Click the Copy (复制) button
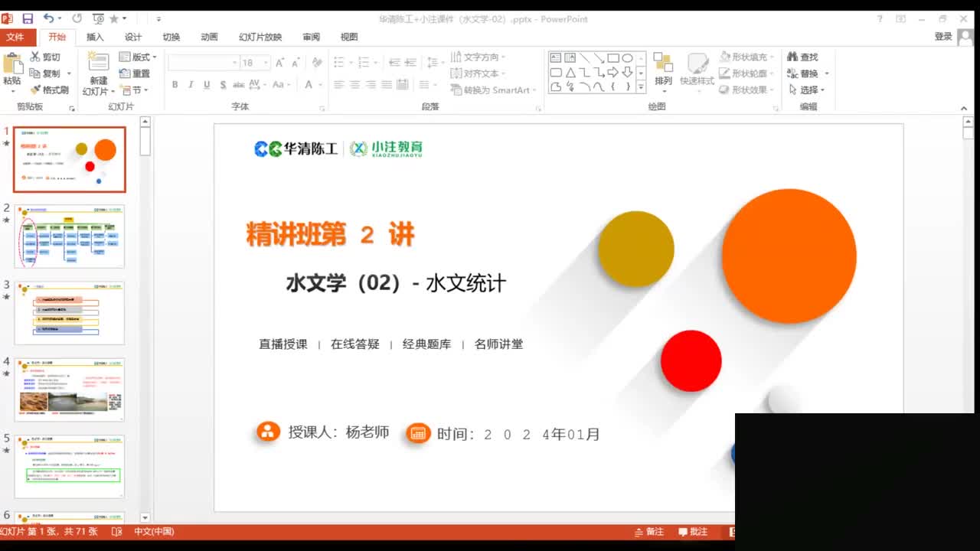 coord(45,73)
